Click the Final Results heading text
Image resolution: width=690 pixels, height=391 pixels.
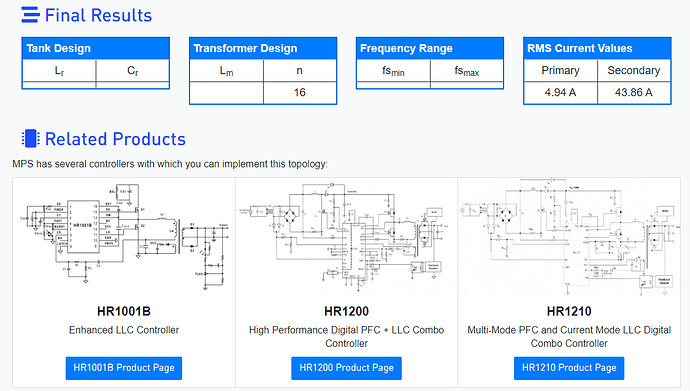point(99,15)
